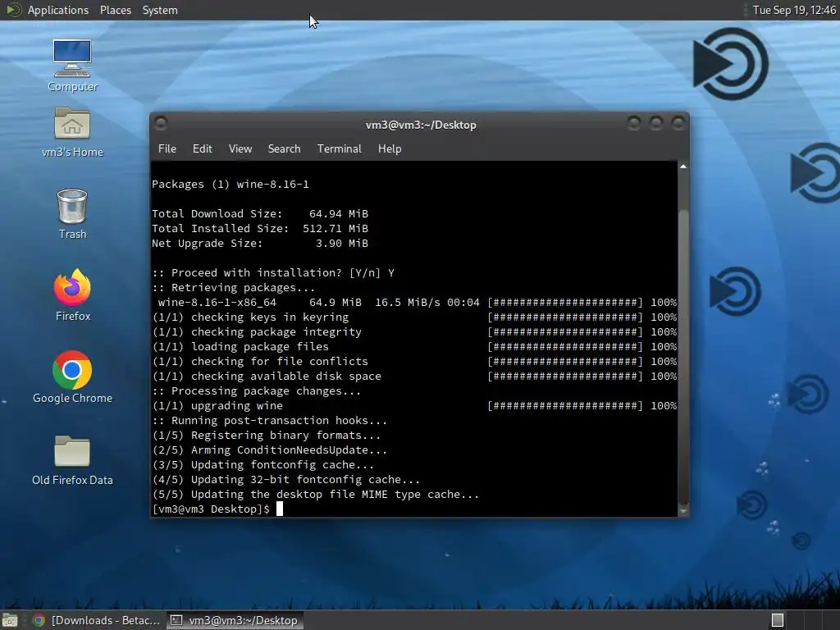Click the prompt line [vm3@vm3 Desktop]$

pos(211,509)
